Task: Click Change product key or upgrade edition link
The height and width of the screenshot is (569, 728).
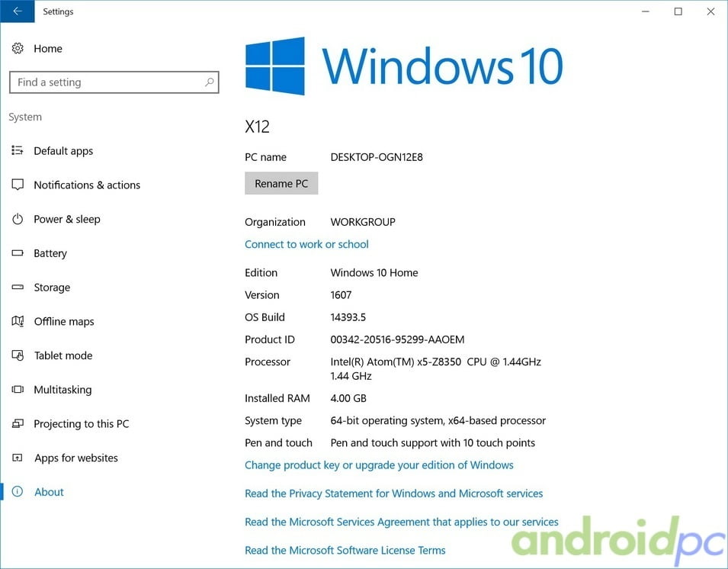Action: pyautogui.click(x=379, y=465)
